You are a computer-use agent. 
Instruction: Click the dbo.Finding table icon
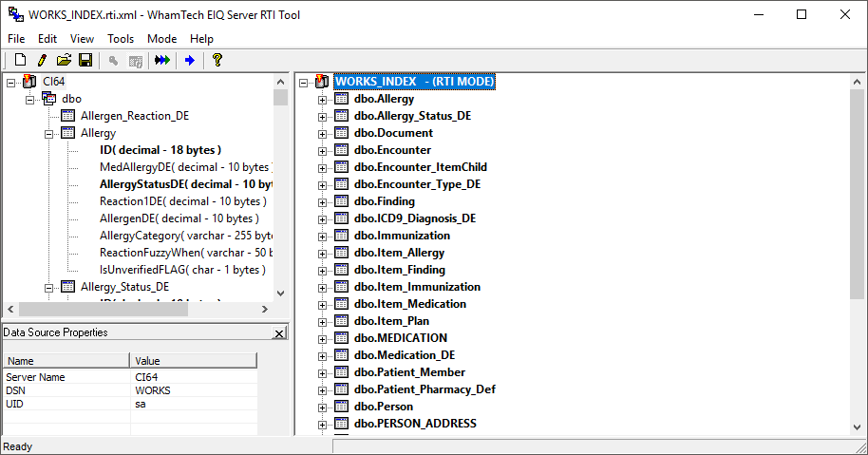(x=342, y=201)
